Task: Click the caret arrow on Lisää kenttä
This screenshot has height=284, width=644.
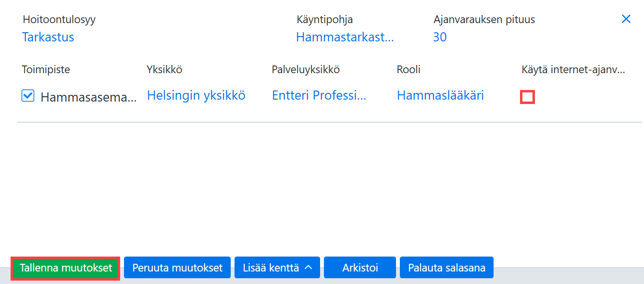Action: click(x=309, y=267)
